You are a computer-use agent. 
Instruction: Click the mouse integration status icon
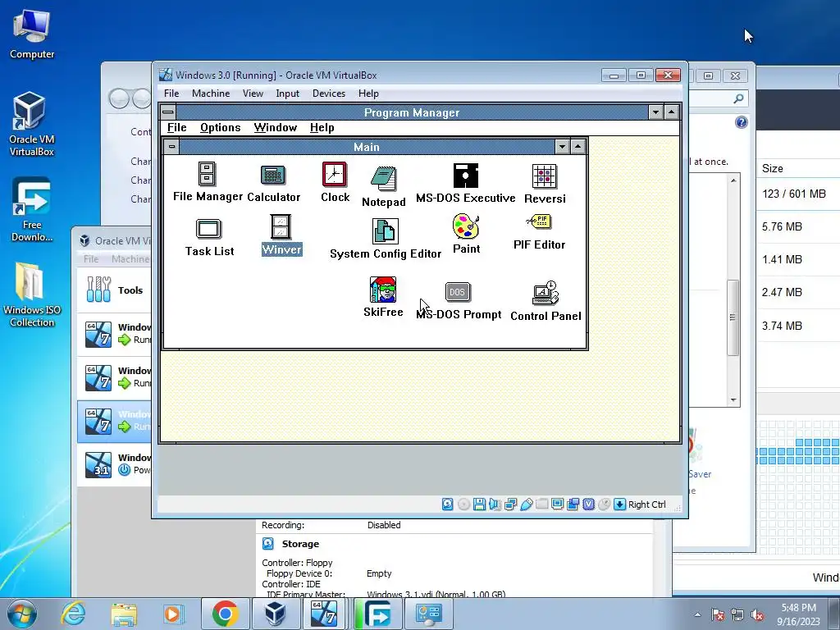[604, 504]
